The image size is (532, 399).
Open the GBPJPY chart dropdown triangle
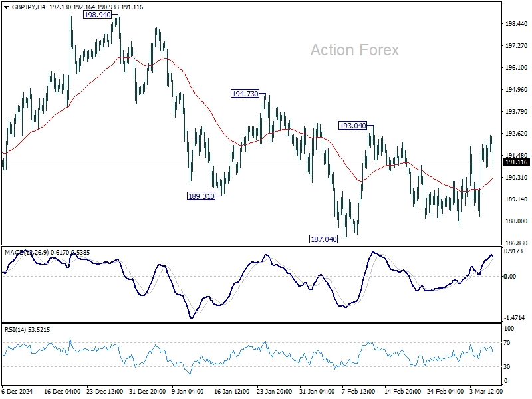(x=6, y=7)
